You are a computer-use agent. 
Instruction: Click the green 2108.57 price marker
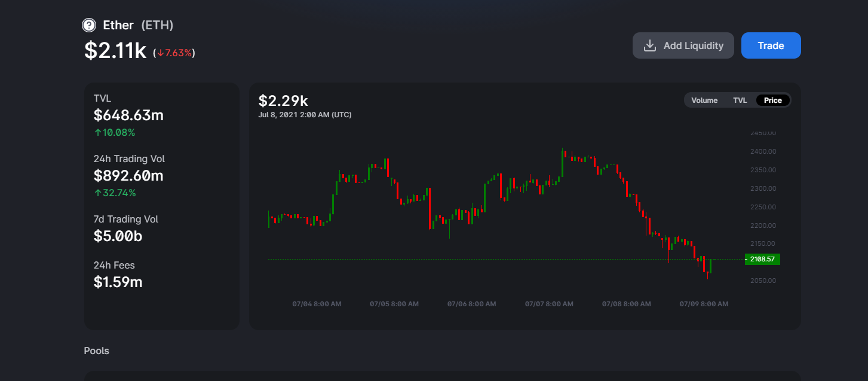pos(762,260)
